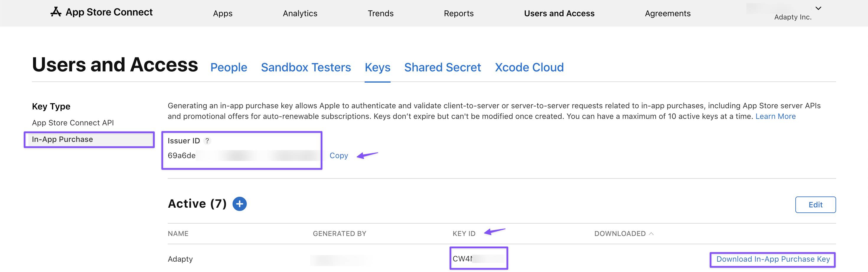
Task: Click the Learn More link
Action: 775,117
